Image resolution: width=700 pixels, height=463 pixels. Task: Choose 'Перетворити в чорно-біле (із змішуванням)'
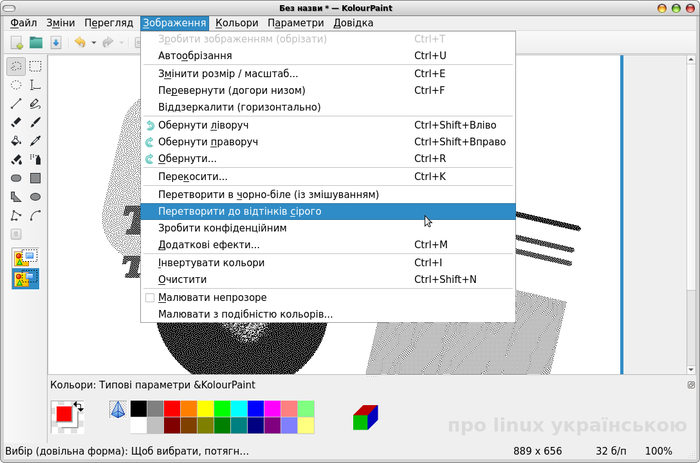(x=328, y=195)
